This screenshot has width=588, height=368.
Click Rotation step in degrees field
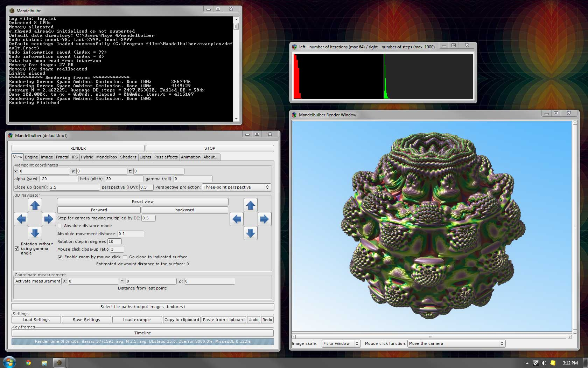pos(114,241)
